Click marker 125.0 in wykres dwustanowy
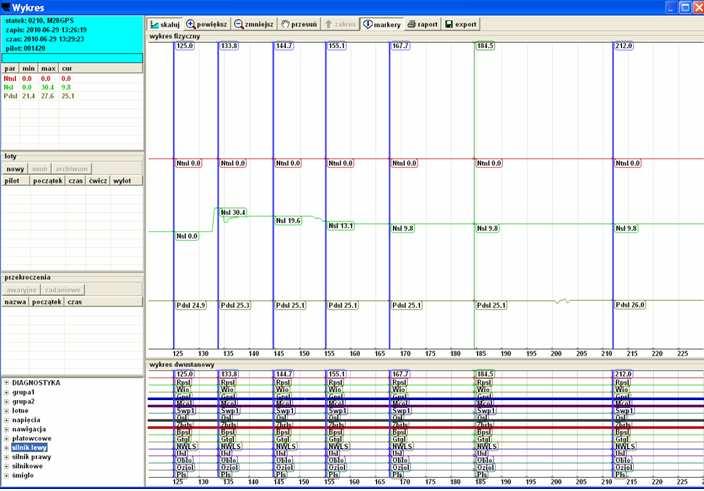This screenshot has height=491, width=704. pyautogui.click(x=185, y=374)
